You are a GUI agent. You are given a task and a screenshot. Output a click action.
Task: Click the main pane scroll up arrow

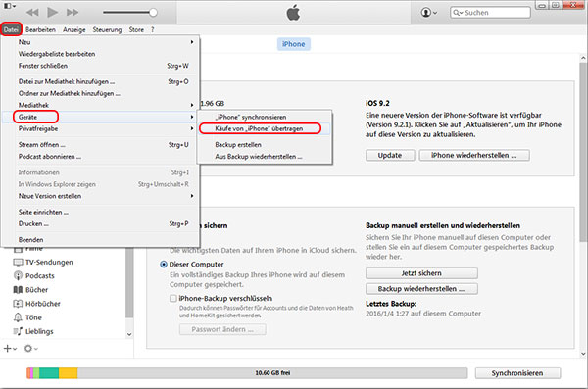point(583,58)
